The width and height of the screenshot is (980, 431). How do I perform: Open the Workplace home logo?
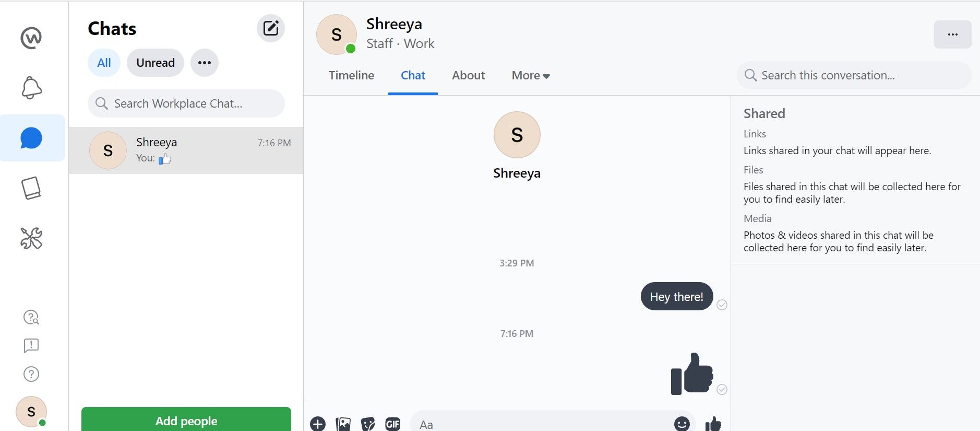click(x=31, y=38)
